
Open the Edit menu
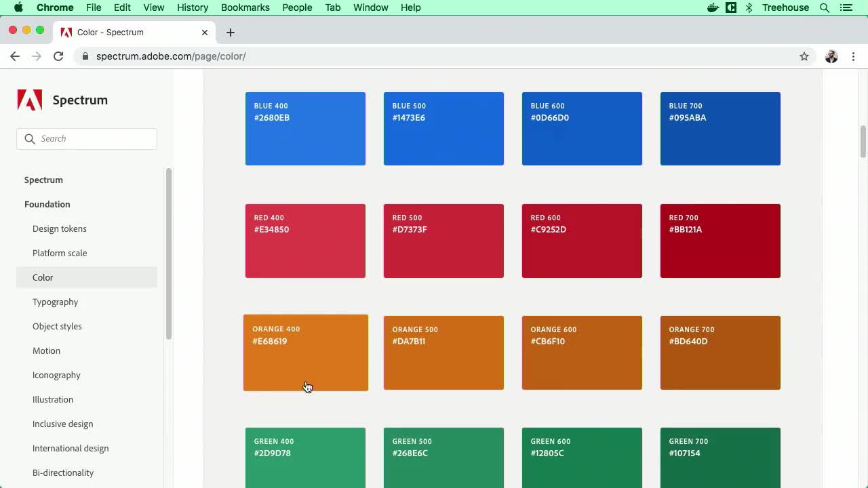pyautogui.click(x=122, y=7)
